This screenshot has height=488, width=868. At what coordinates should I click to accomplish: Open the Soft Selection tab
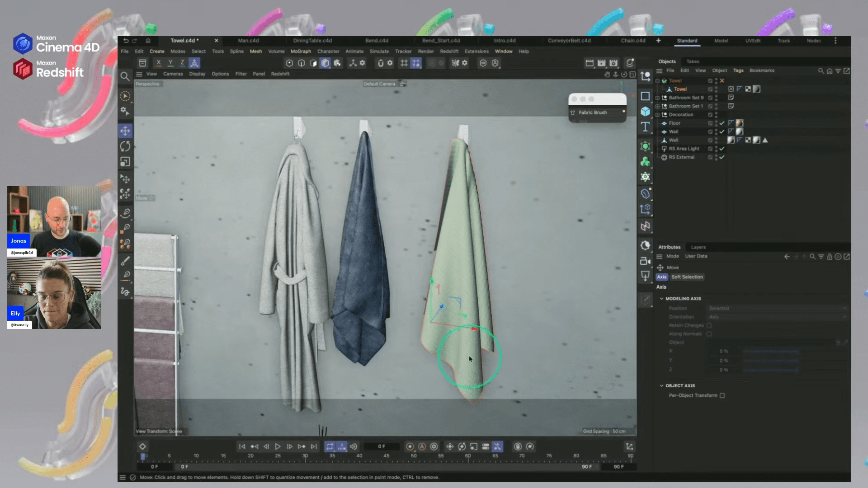coord(687,277)
